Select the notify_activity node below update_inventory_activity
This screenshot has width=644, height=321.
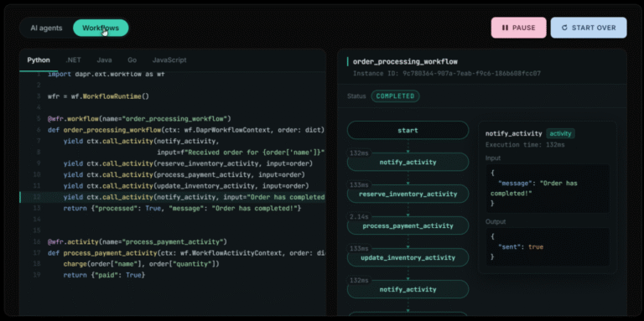pos(408,289)
